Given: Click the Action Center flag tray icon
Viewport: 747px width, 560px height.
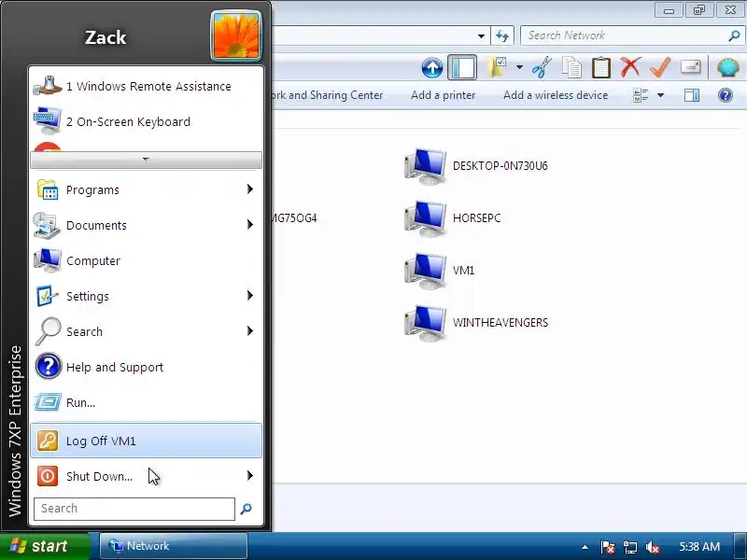Looking at the screenshot, I should pos(608,547).
